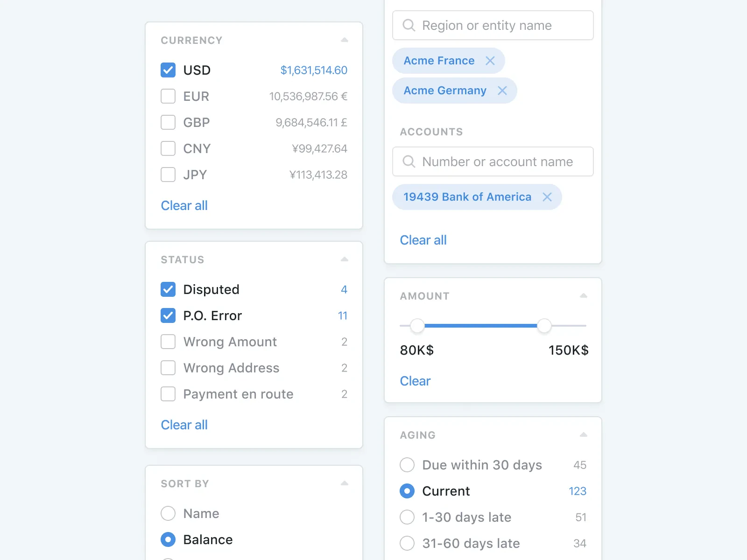Uncheck the Disputed status checkbox
The width and height of the screenshot is (747, 560).
tap(168, 289)
